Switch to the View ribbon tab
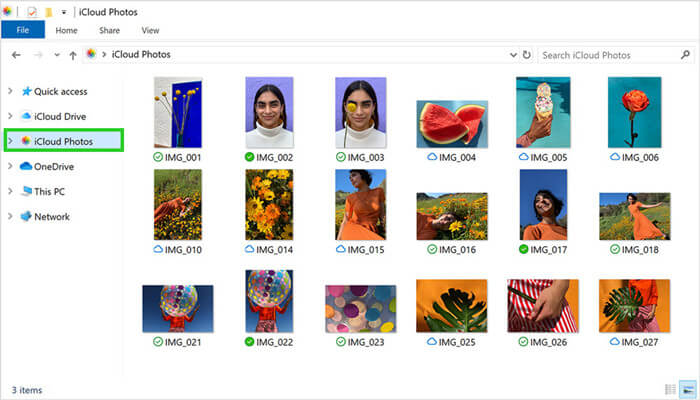 pyautogui.click(x=150, y=31)
